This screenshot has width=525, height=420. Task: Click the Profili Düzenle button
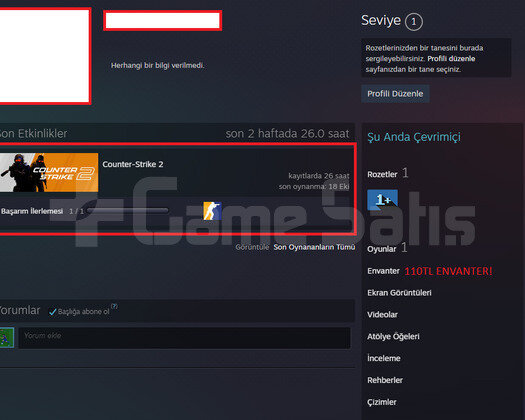(x=395, y=94)
